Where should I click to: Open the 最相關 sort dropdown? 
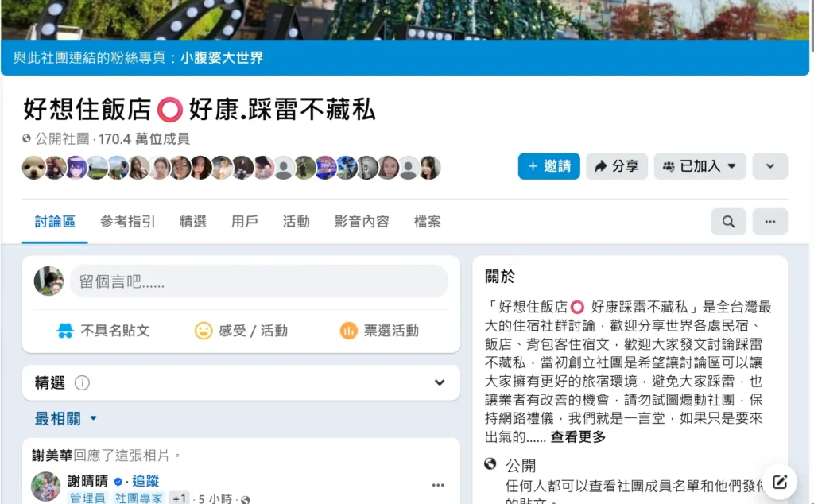(66, 418)
